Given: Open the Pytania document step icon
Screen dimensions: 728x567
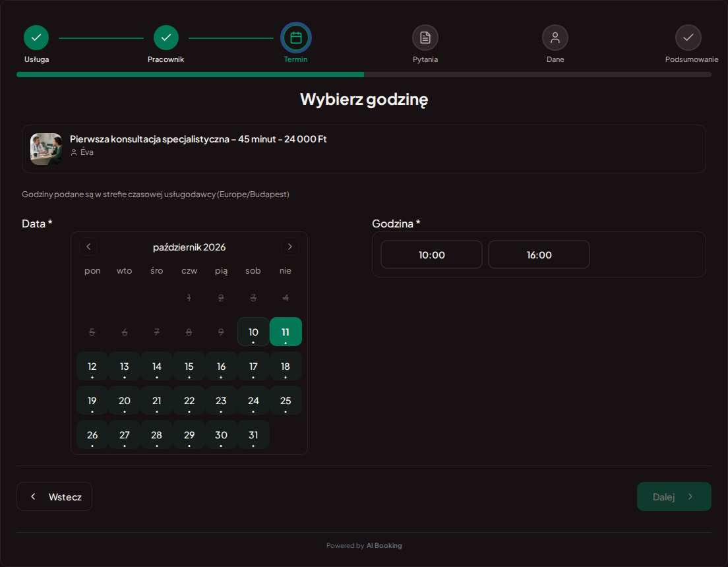Looking at the screenshot, I should click(x=425, y=38).
